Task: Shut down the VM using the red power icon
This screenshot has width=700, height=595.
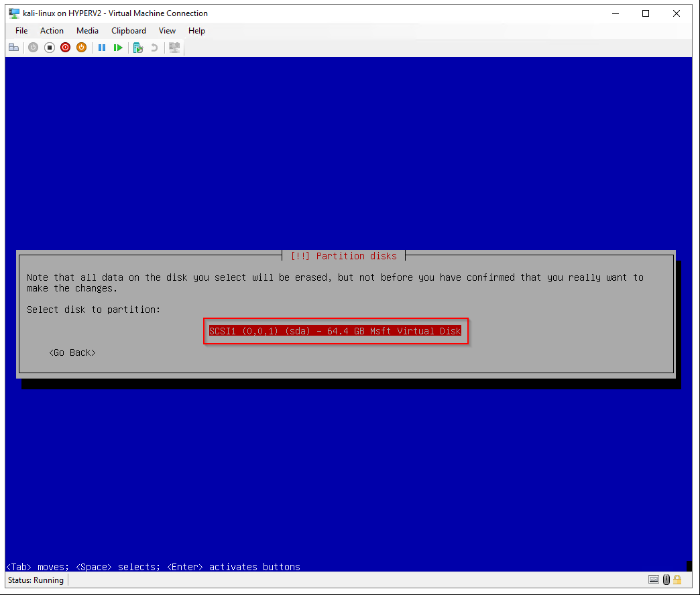Action: (x=65, y=48)
